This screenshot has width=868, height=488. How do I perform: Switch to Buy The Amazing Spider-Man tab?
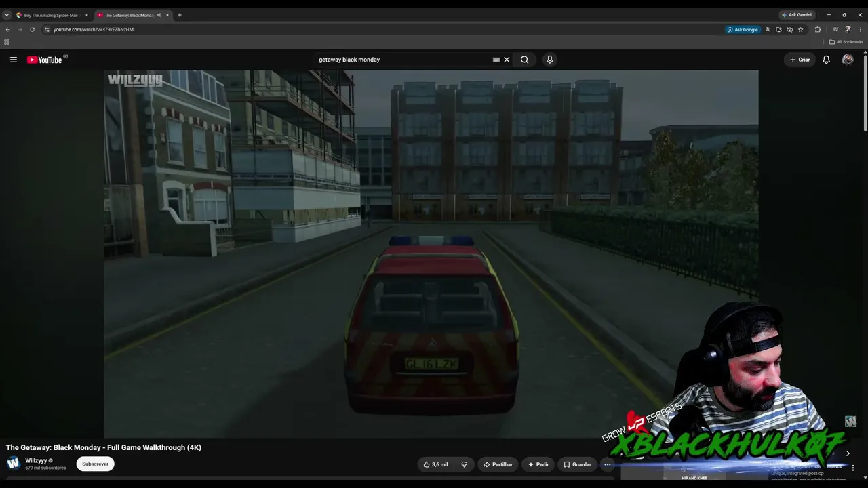coord(51,15)
